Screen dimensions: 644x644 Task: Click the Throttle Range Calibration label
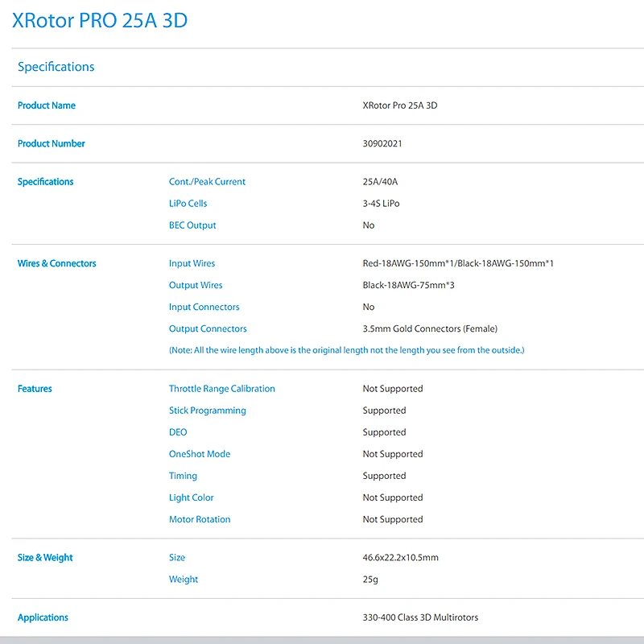pos(222,389)
